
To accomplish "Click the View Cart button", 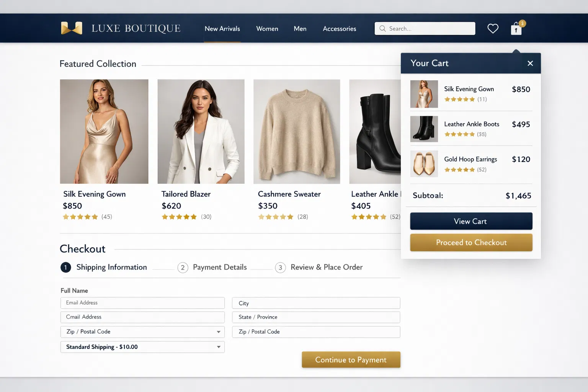I will pos(471,221).
